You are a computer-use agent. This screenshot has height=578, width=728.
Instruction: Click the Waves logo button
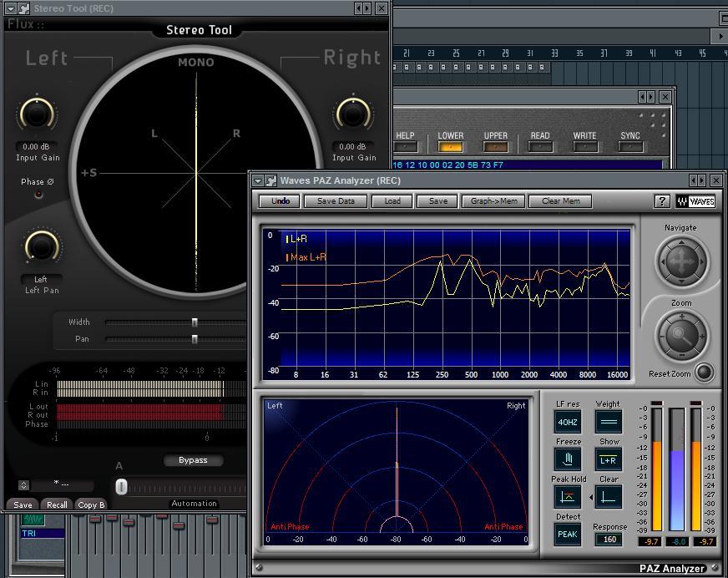(x=695, y=201)
